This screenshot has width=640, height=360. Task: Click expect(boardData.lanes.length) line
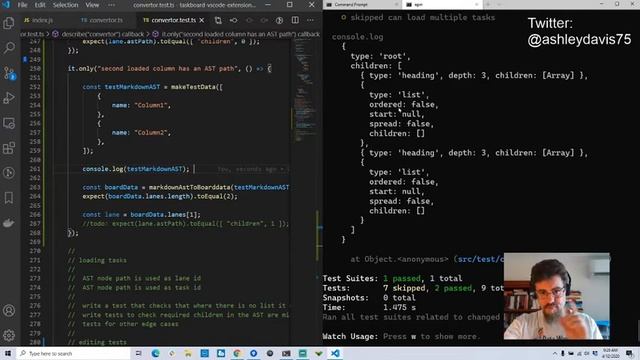[x=160, y=196]
